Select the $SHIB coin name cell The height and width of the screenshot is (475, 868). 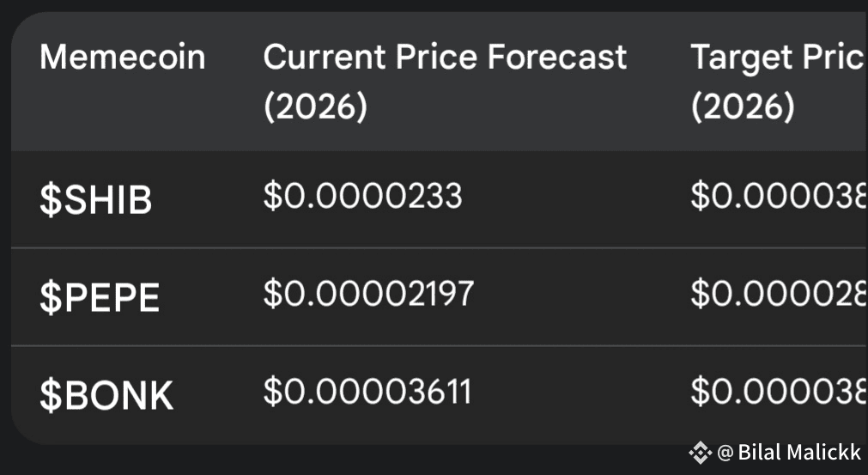pos(96,200)
